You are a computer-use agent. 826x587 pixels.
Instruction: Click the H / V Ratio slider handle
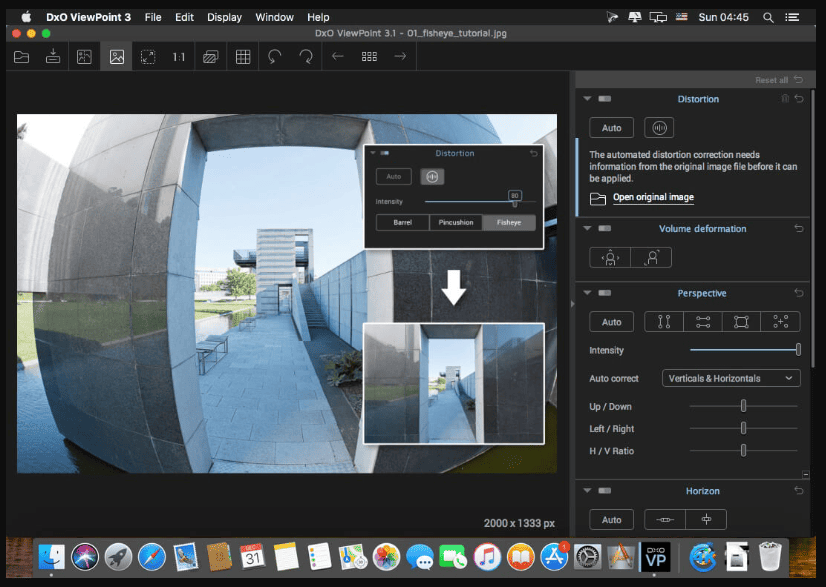(743, 450)
